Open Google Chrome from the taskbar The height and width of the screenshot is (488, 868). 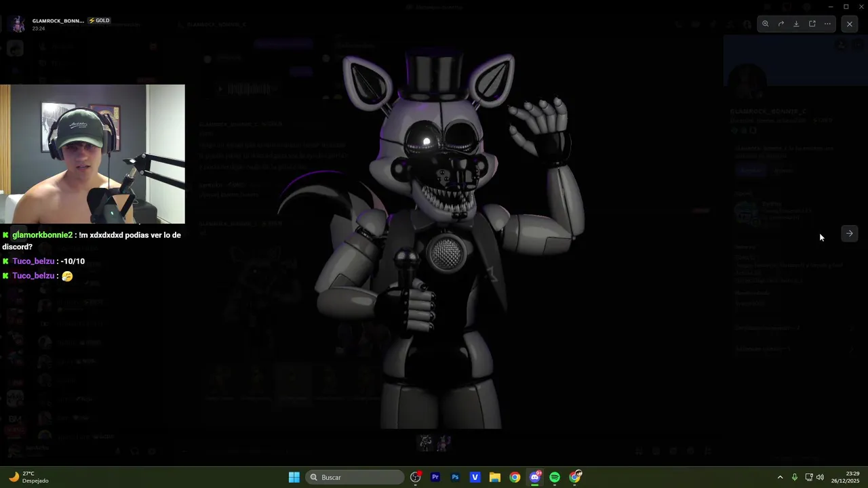[515, 477]
